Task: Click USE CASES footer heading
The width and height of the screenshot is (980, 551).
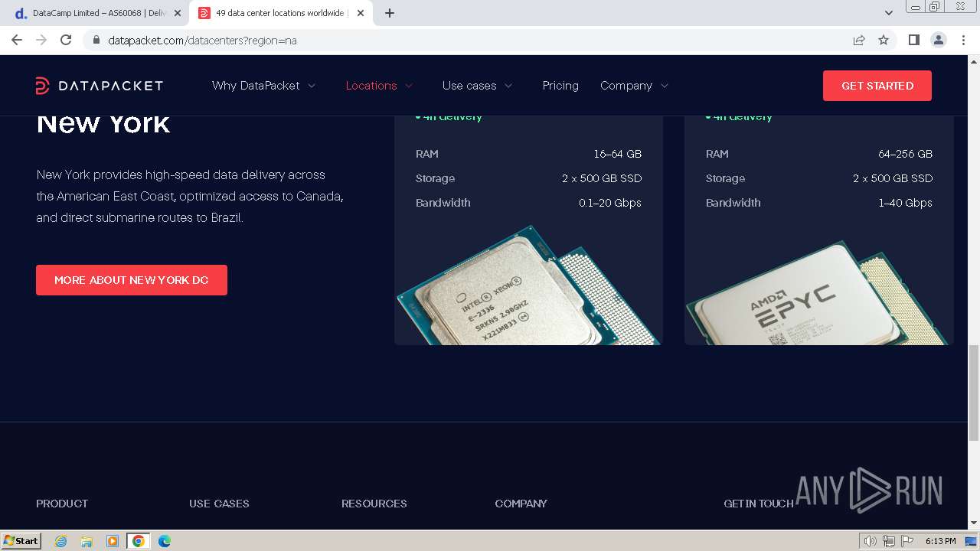Action: point(219,504)
